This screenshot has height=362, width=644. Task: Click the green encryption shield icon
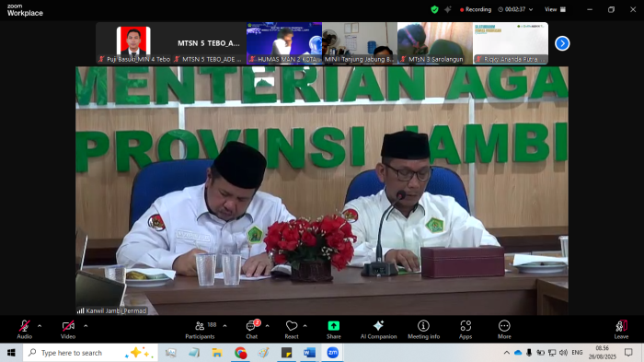(x=434, y=9)
